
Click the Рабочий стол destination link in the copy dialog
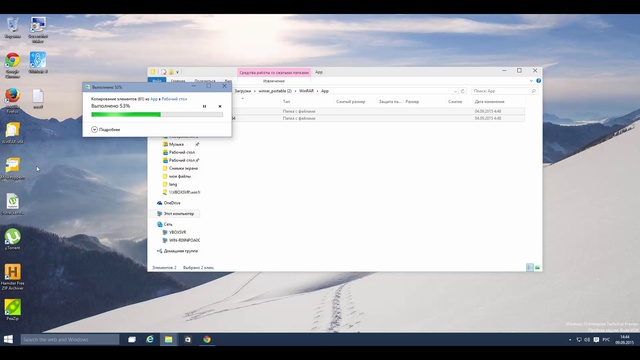click(x=174, y=99)
